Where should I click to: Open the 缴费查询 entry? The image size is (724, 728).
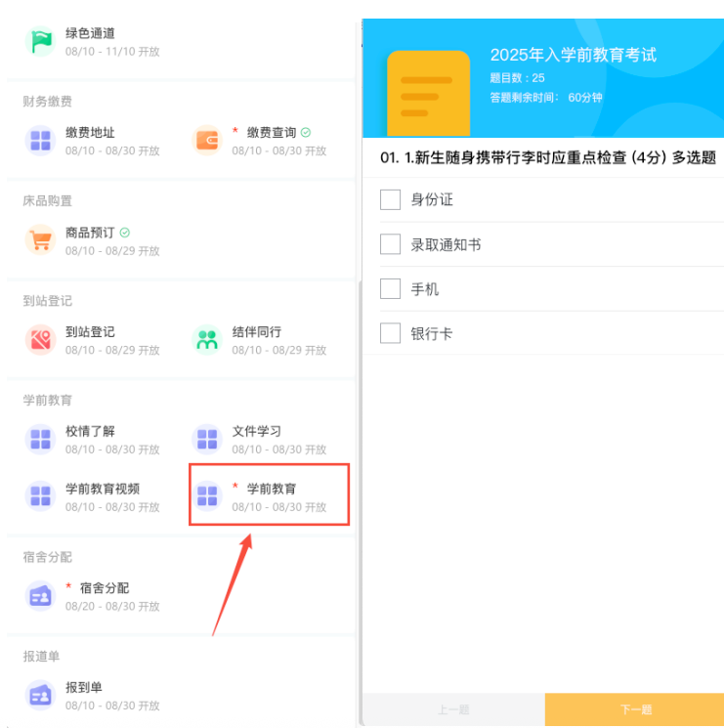coord(272,133)
